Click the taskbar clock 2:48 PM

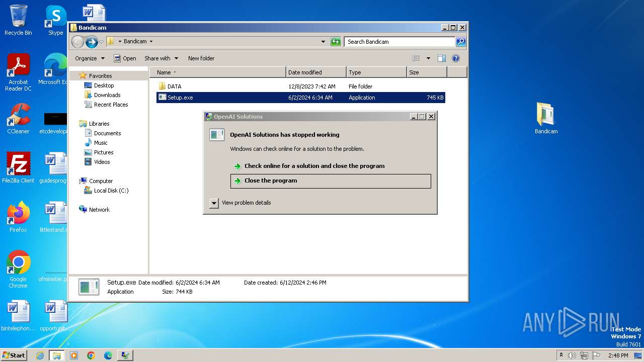pos(618,355)
